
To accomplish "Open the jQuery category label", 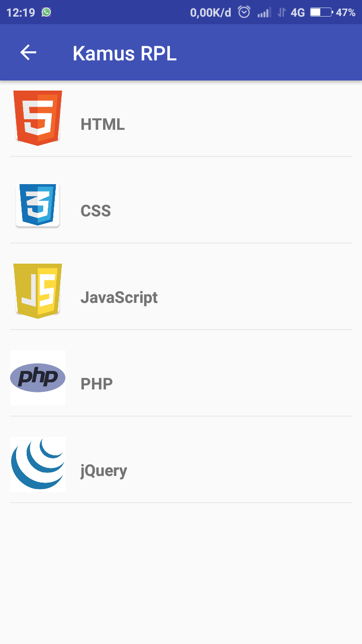I will [104, 470].
